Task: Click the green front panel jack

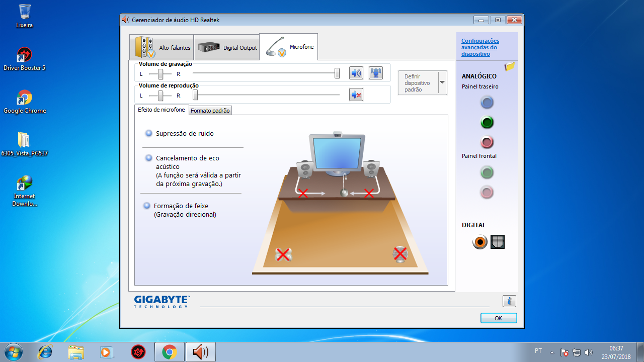Action: (487, 172)
